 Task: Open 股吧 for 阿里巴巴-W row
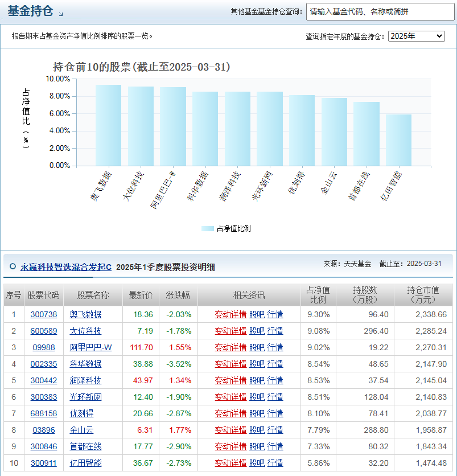click(257, 347)
